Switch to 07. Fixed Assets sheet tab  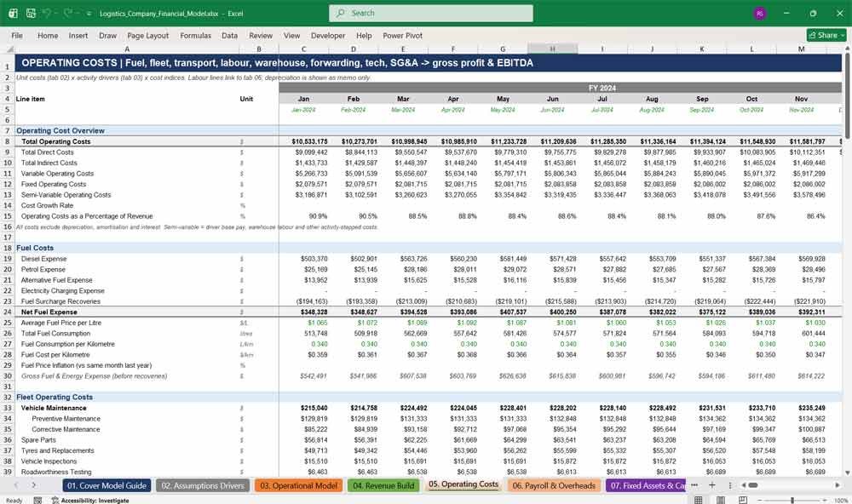646,485
